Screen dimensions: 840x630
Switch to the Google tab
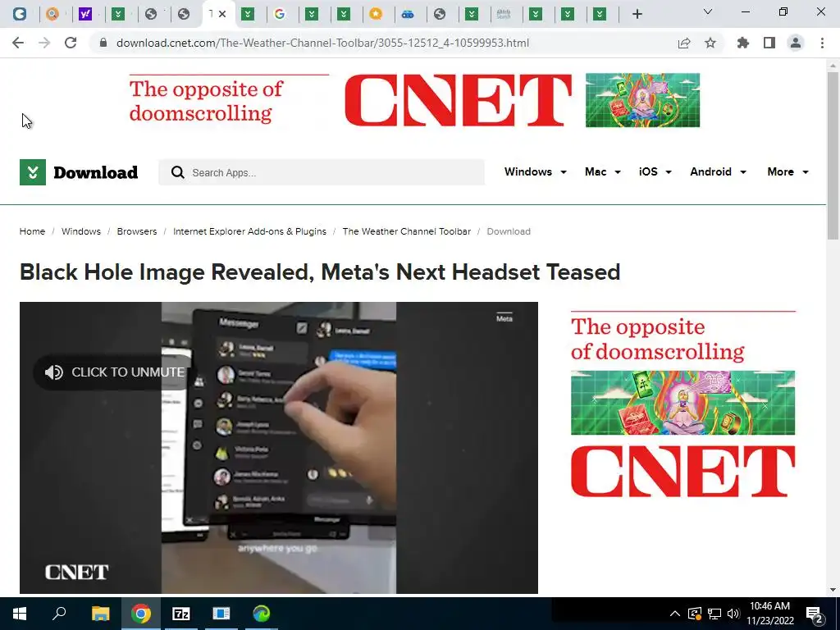[280, 14]
